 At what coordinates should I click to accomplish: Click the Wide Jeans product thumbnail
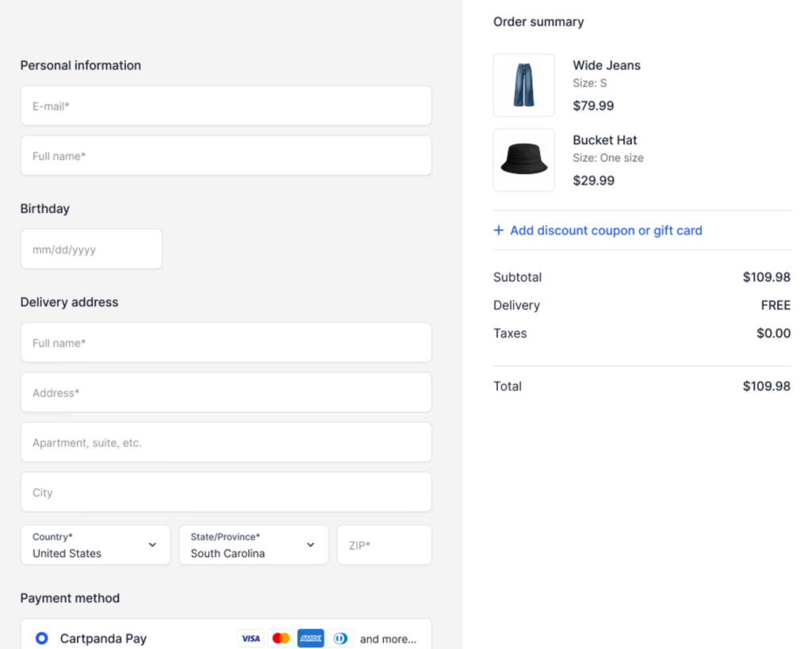pos(524,86)
